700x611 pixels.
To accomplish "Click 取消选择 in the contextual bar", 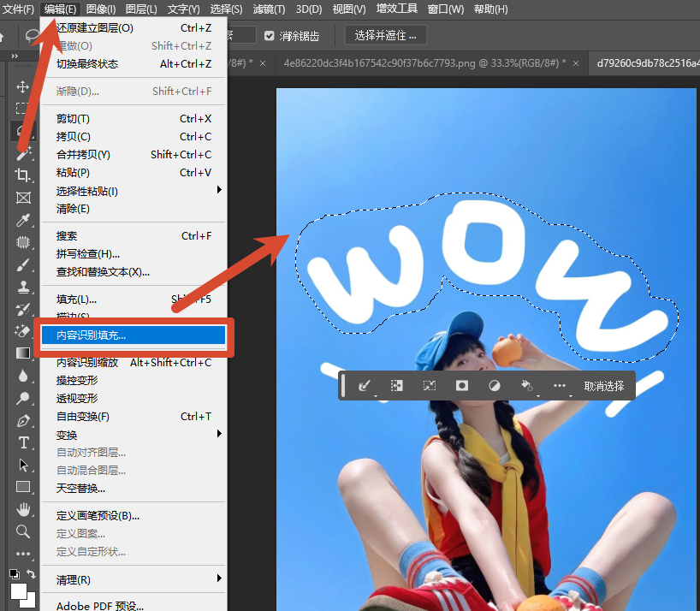I will pos(603,386).
